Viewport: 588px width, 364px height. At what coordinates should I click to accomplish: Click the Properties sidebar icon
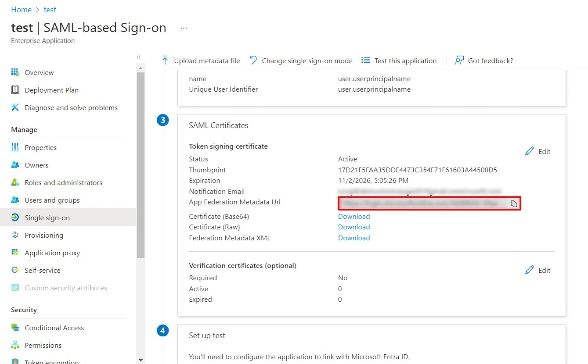(x=15, y=147)
